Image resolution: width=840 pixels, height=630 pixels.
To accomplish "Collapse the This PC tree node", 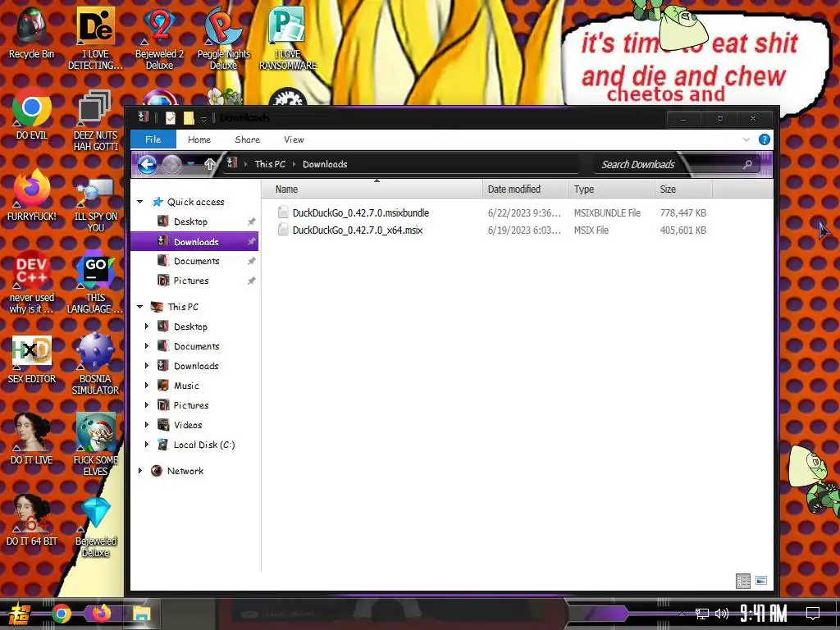I will 139,307.
